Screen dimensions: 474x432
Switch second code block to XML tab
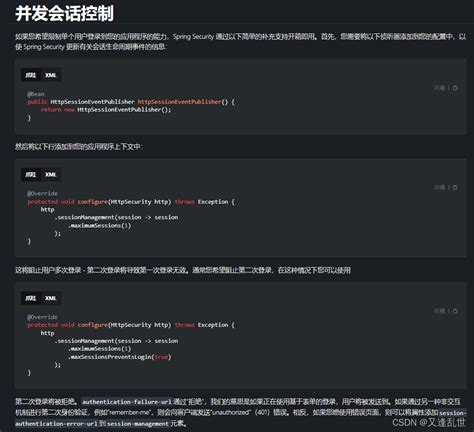pyautogui.click(x=51, y=174)
